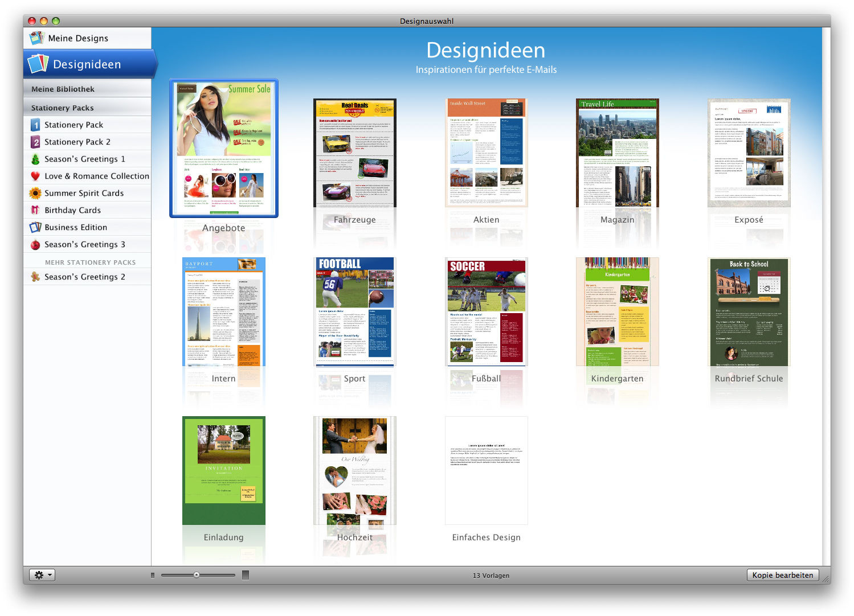This screenshot has height=616, width=854.
Task: Click the gingerbread Season's Greetings 2 icon
Action: pos(35,277)
